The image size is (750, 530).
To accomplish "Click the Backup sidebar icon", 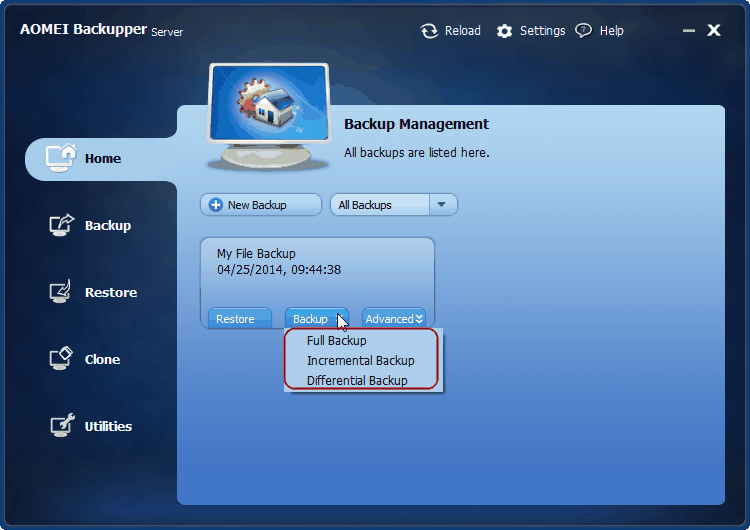I will (62, 225).
